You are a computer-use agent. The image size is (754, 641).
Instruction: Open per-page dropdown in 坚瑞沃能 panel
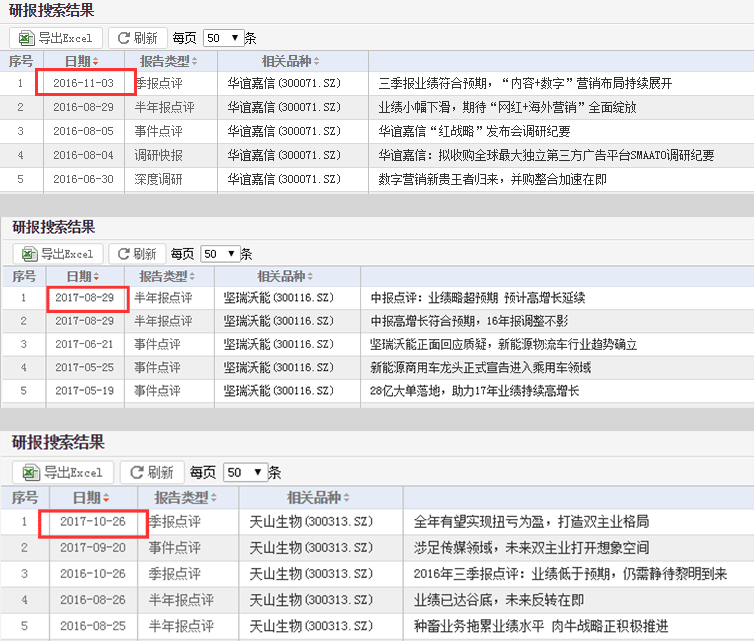click(220, 253)
